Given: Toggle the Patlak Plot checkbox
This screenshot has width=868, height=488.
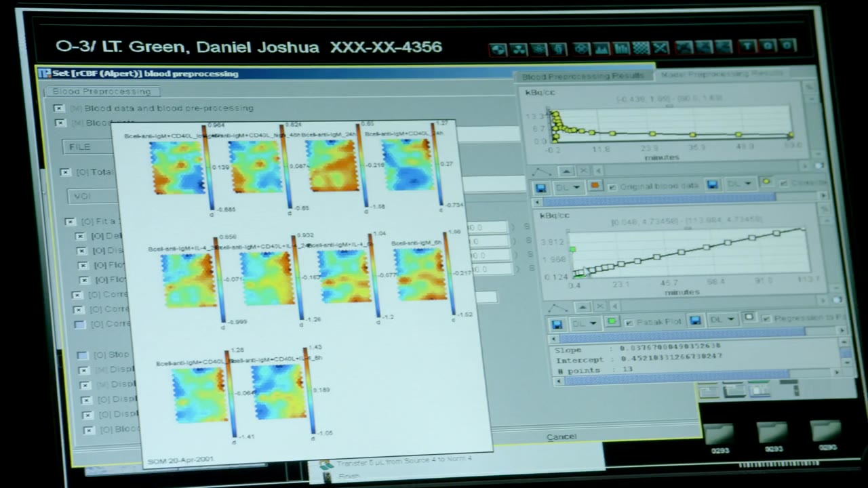Looking at the screenshot, I should pos(629,322).
